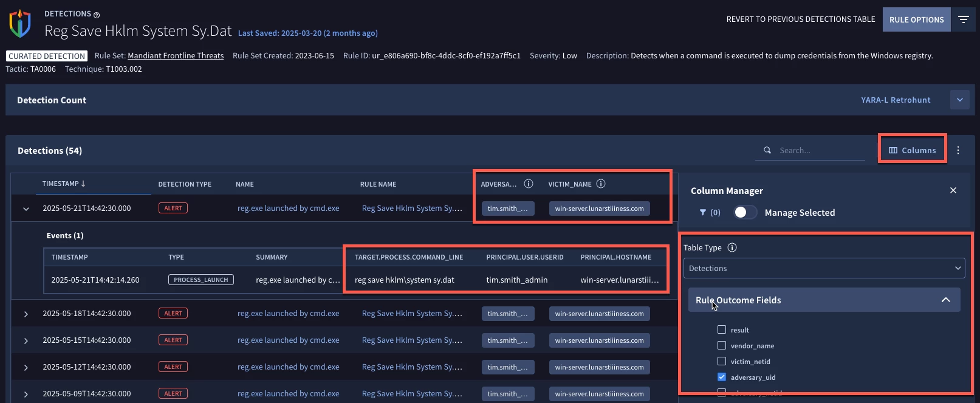
Task: Click event timestamp 2025-05-21T14:42:14.260
Action: (95, 280)
